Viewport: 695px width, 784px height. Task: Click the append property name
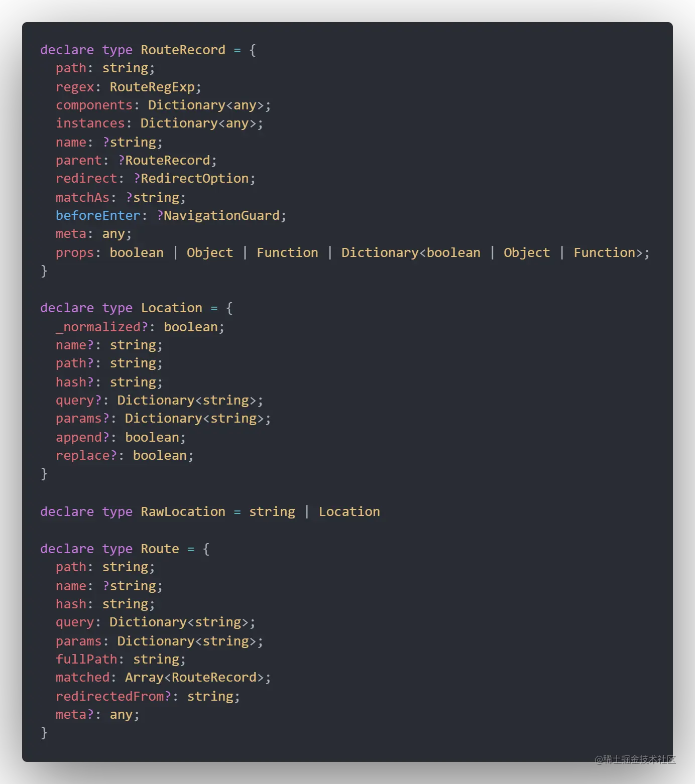coord(78,438)
